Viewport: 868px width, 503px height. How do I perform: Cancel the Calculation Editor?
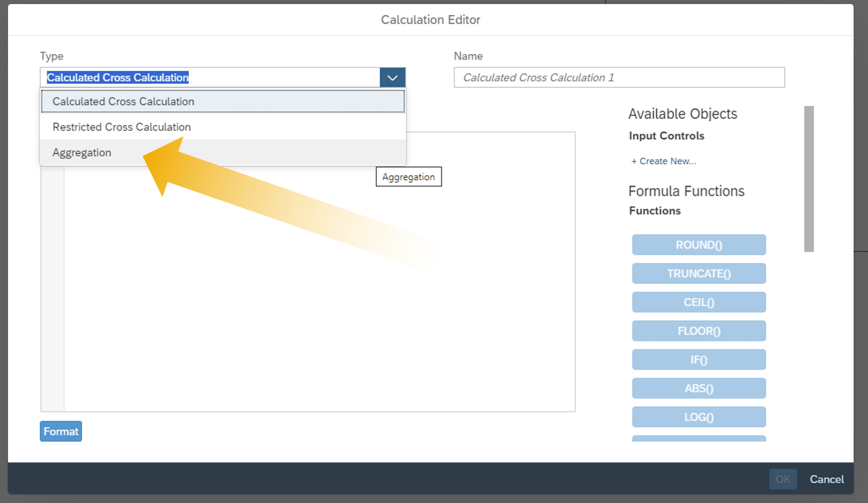(x=826, y=479)
